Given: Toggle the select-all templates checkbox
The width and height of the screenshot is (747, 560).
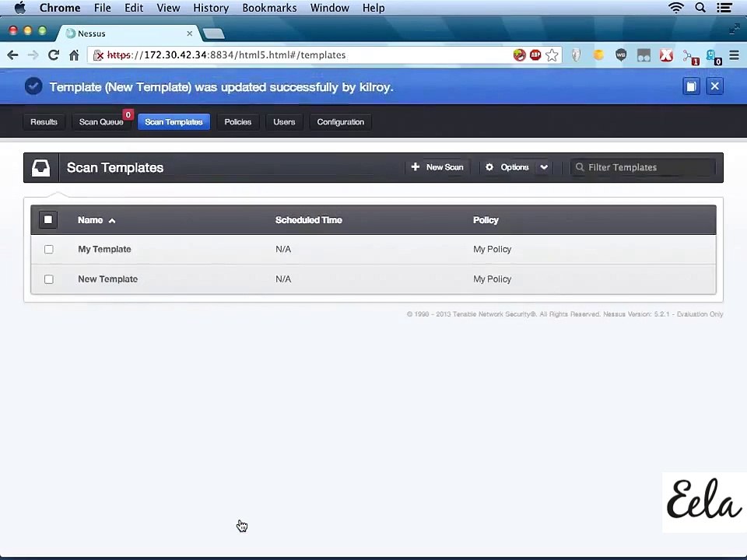Looking at the screenshot, I should (x=48, y=219).
